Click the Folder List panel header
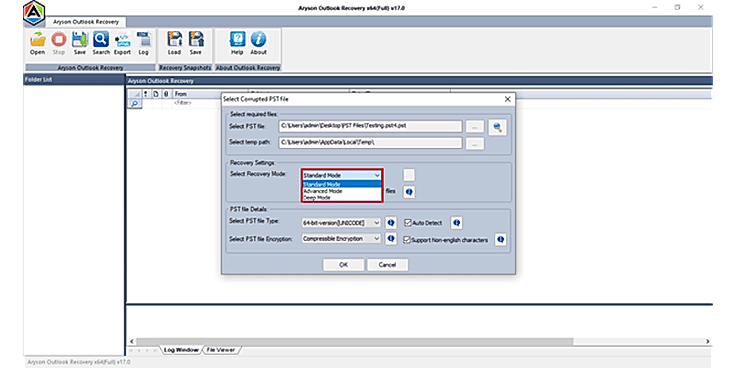 pyautogui.click(x=74, y=79)
